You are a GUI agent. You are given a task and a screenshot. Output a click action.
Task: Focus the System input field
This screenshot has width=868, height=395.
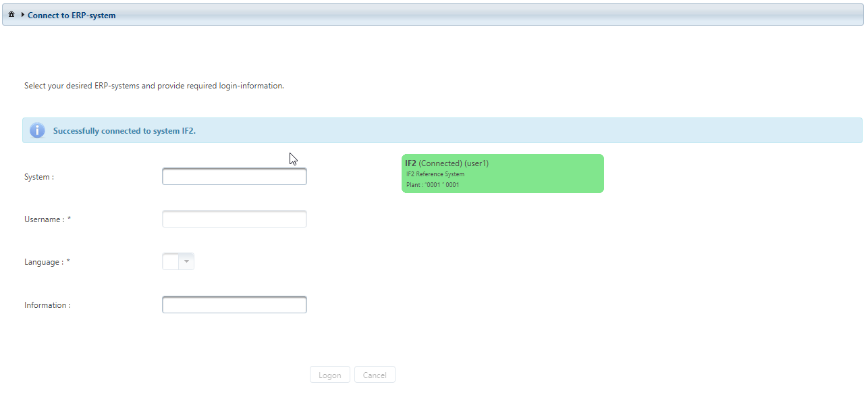pyautogui.click(x=234, y=176)
